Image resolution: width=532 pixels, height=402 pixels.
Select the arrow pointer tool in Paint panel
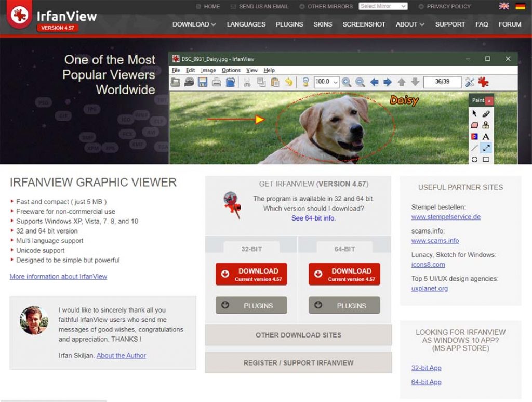[x=474, y=113]
